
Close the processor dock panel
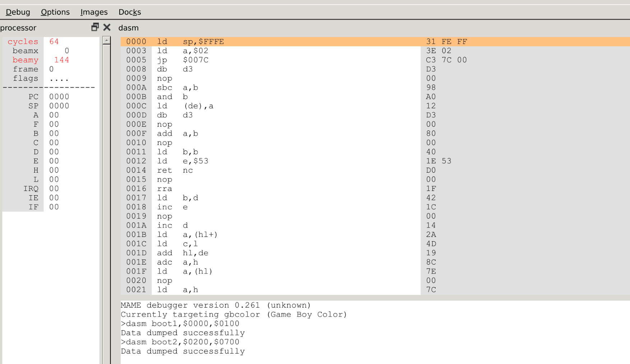[x=107, y=27]
